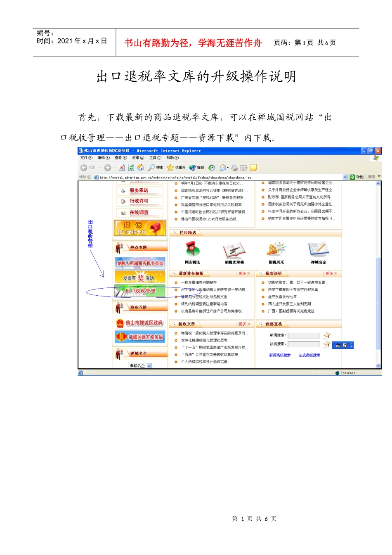Open 行政许可 sidebar link
The height and width of the screenshot is (555, 392).
pyautogui.click(x=139, y=201)
